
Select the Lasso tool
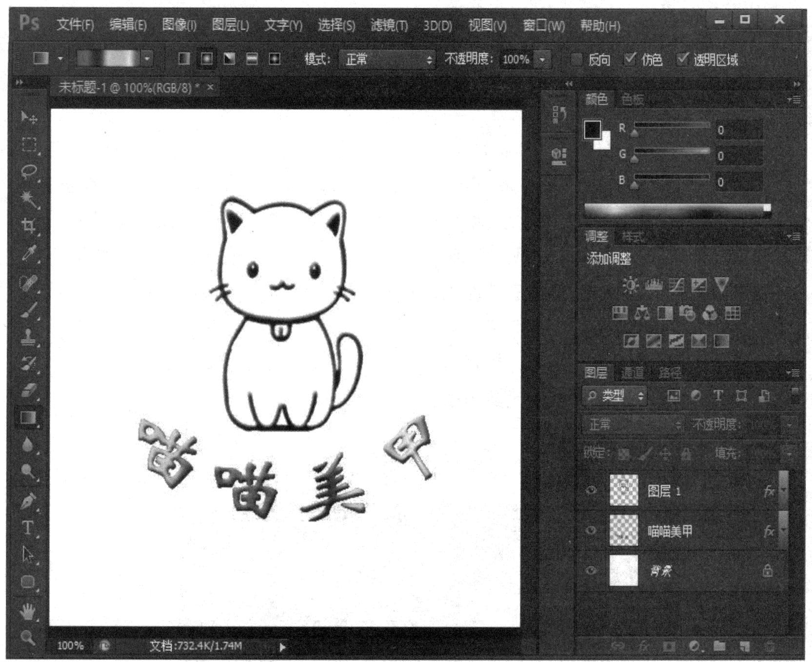coord(29,171)
